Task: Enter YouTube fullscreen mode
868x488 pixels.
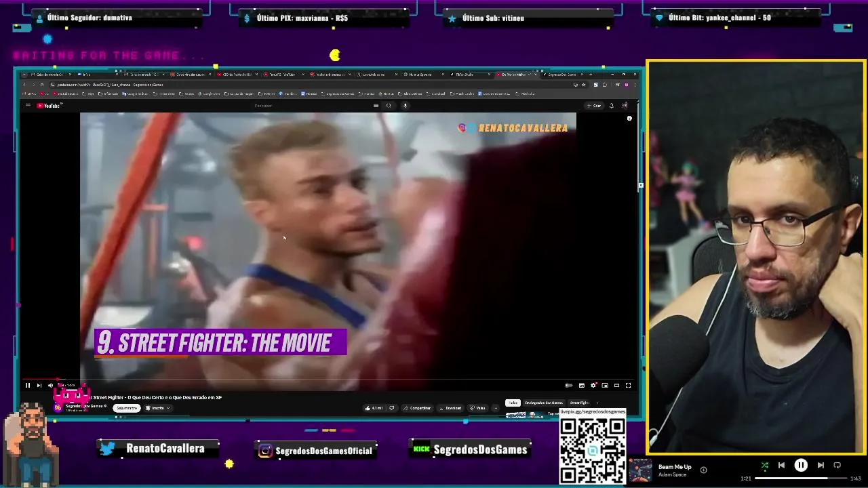Action: click(628, 386)
